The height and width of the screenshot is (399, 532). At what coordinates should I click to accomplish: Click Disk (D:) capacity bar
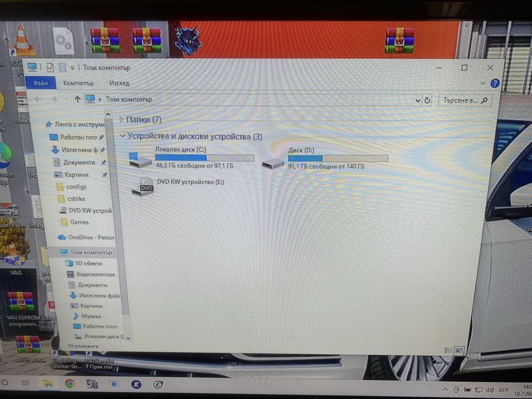[338, 158]
